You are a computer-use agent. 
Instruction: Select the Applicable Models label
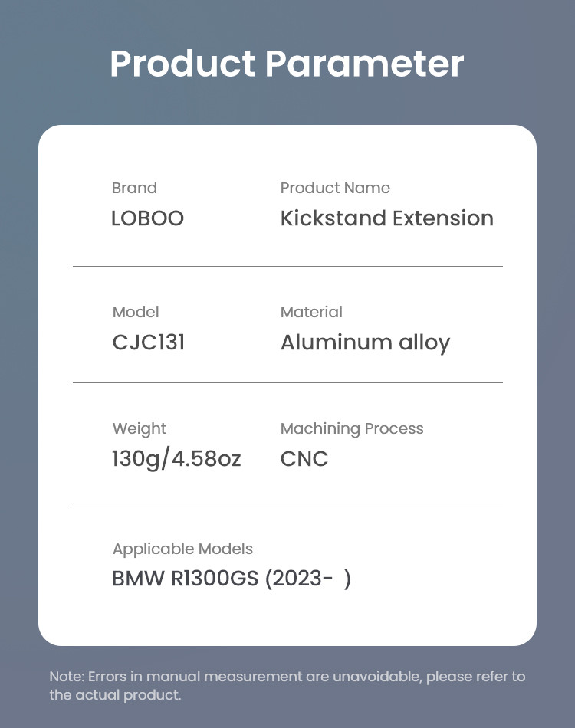[182, 549]
